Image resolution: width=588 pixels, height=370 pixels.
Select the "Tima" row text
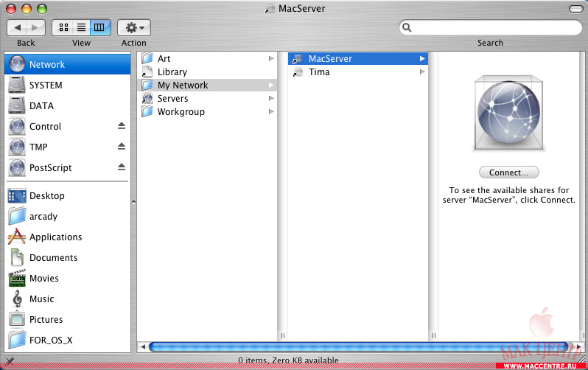tap(319, 71)
